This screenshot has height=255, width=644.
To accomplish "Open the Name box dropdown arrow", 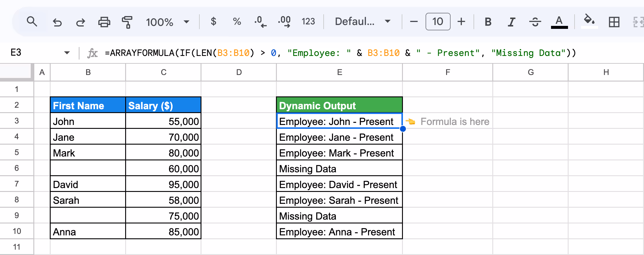I will point(67,53).
